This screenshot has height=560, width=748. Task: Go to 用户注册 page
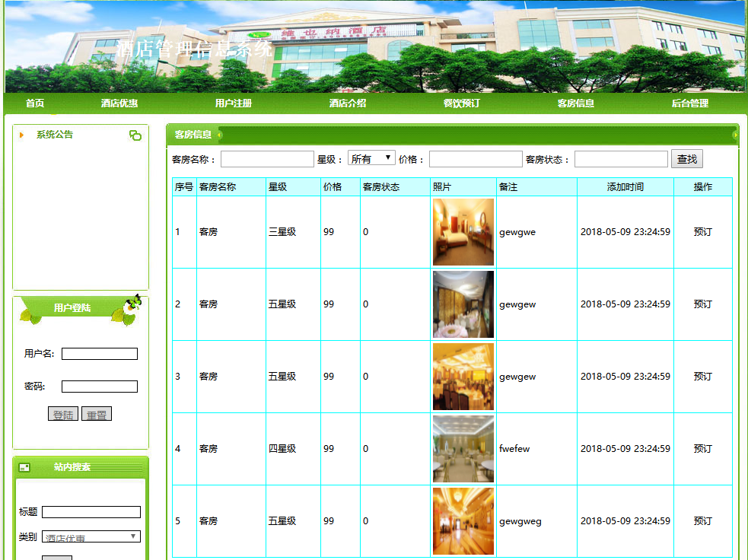(x=234, y=103)
